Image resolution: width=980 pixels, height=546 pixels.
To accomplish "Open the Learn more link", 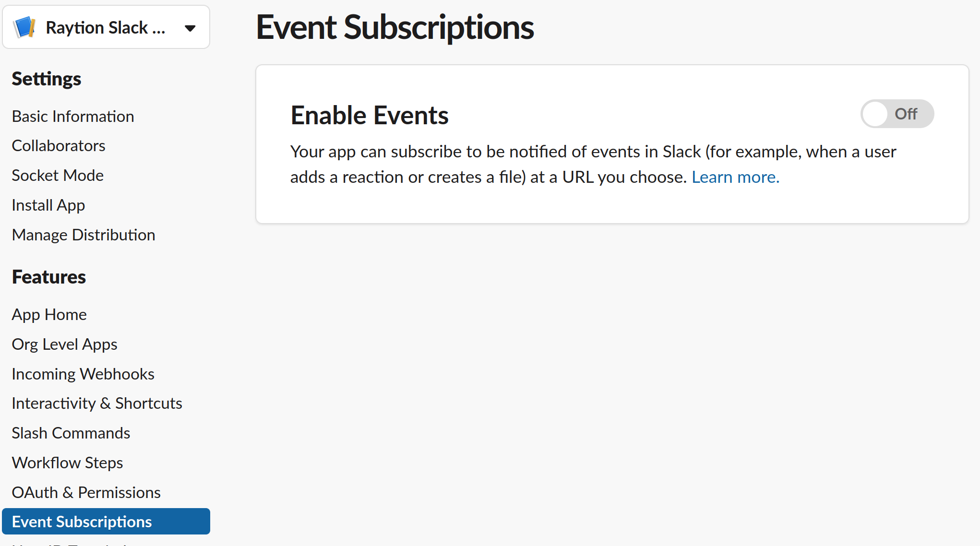I will [x=734, y=177].
